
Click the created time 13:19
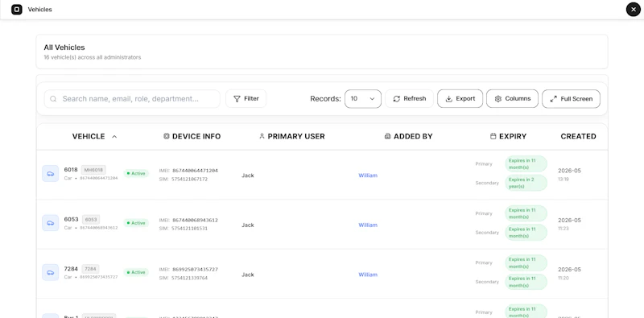point(563,180)
